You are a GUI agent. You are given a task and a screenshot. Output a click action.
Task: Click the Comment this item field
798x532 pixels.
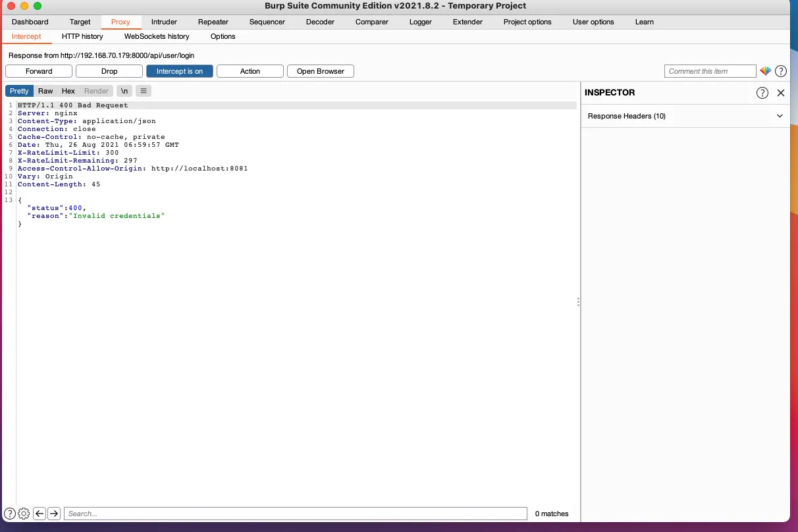point(710,71)
